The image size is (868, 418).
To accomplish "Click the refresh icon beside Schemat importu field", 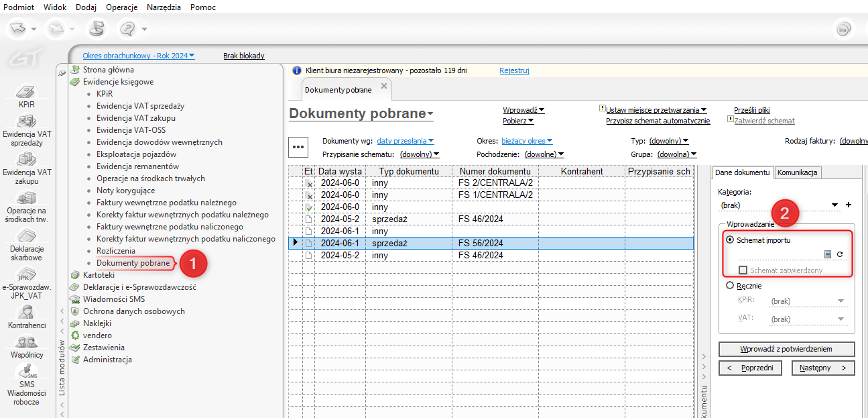I will click(x=839, y=254).
